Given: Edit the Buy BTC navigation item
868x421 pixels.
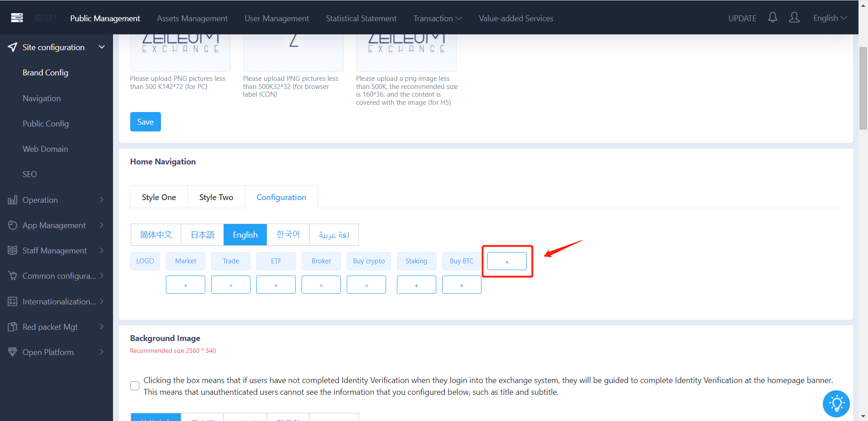Looking at the screenshot, I should pyautogui.click(x=462, y=261).
